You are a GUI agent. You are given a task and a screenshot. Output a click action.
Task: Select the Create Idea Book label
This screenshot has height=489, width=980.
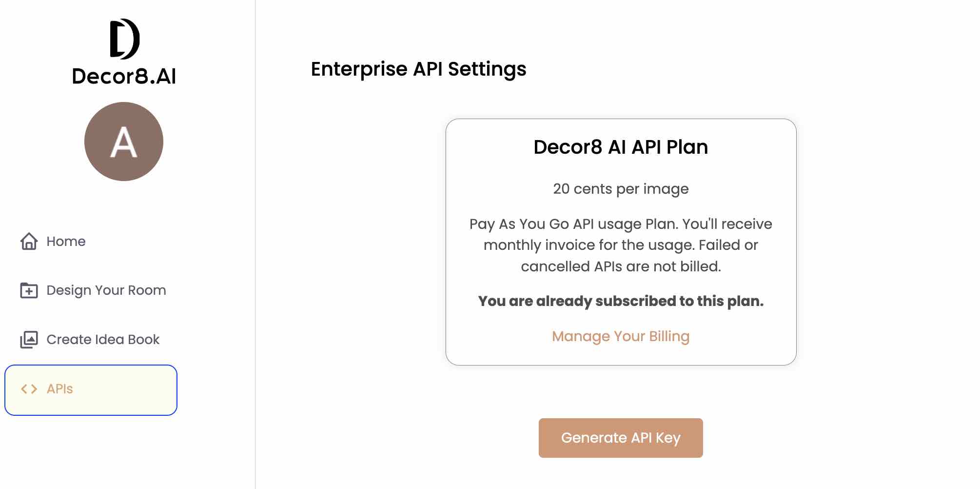pos(103,340)
